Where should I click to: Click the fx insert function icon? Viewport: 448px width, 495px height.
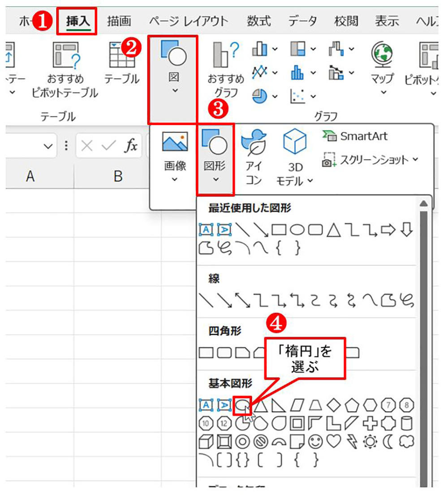tap(131, 146)
